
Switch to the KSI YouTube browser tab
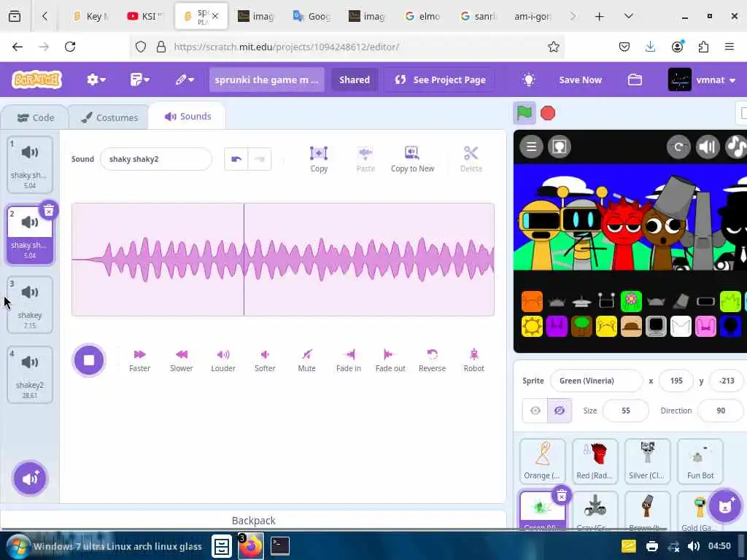(x=144, y=16)
